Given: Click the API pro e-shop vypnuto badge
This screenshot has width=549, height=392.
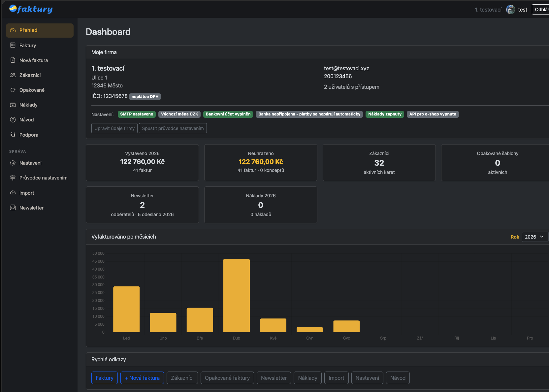Looking at the screenshot, I should [x=433, y=114].
